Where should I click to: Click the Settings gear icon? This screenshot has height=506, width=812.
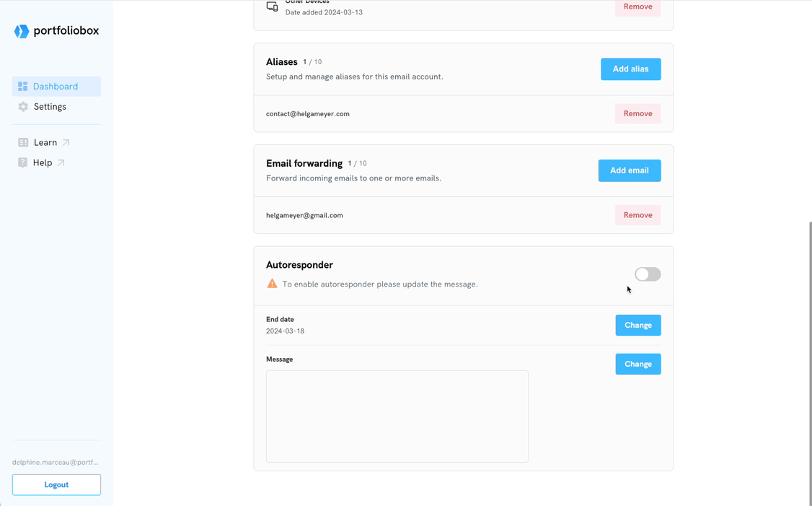23,107
